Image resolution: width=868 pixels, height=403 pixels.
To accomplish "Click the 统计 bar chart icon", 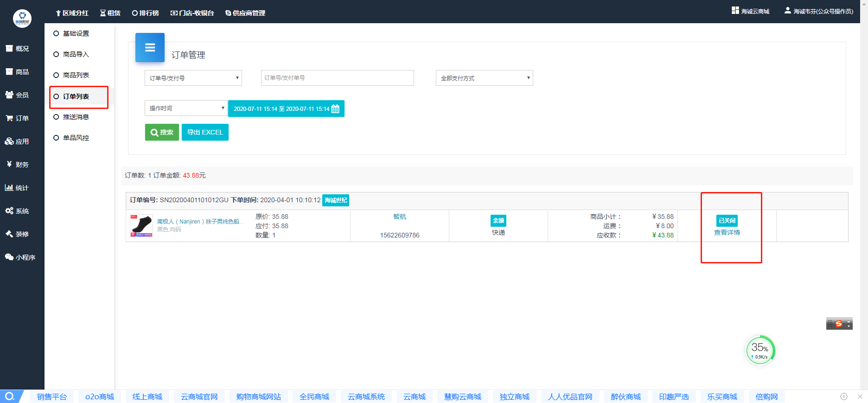I will click(9, 188).
